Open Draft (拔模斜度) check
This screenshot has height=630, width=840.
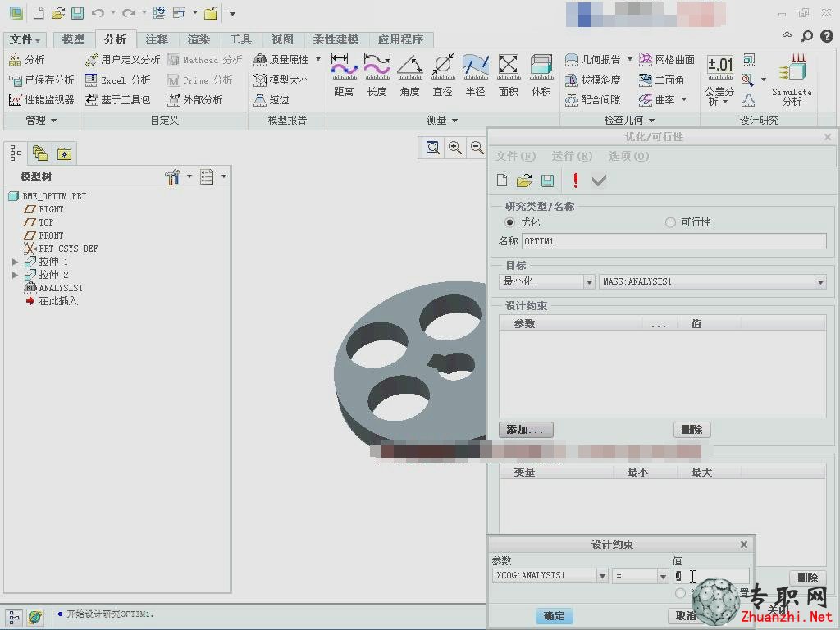coord(593,80)
